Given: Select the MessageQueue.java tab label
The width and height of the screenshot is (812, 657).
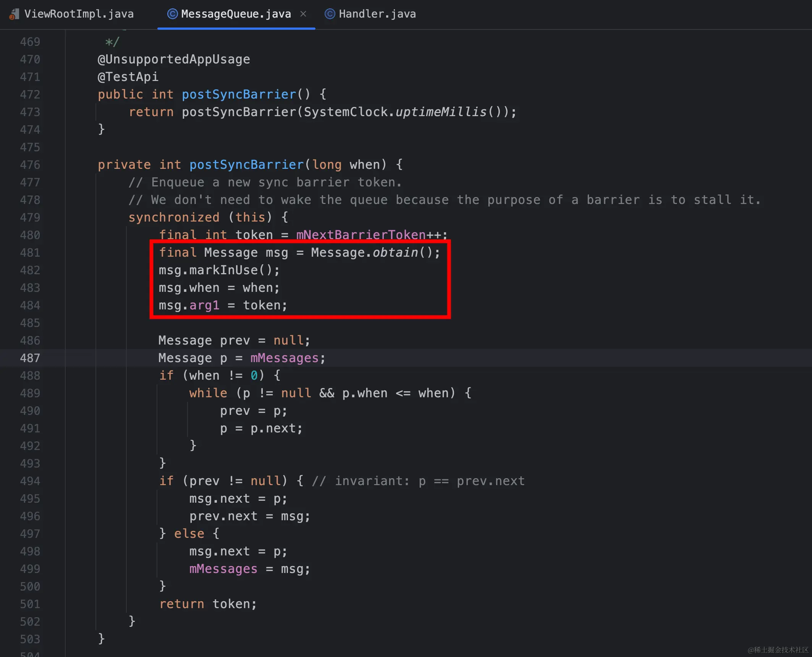Looking at the screenshot, I should [236, 14].
